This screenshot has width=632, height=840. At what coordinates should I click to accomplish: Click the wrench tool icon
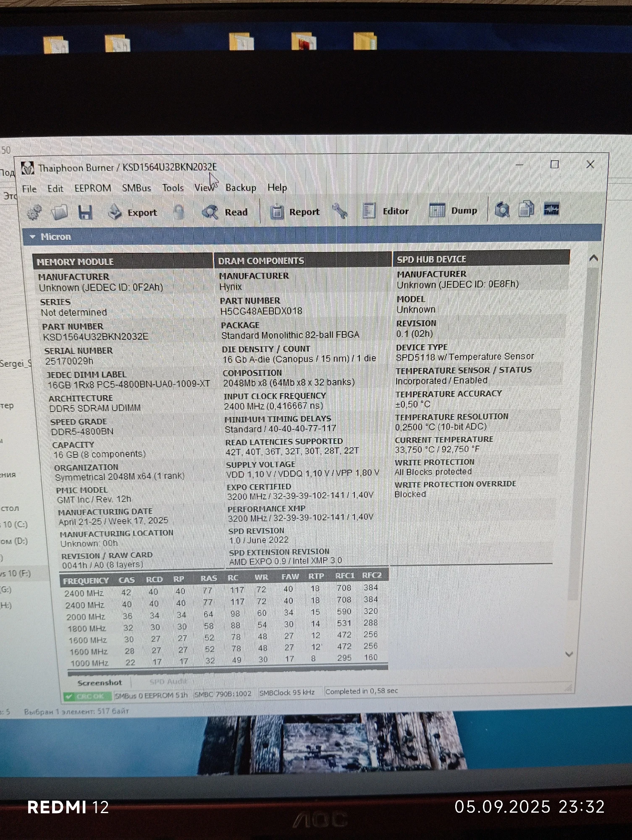pos(339,211)
